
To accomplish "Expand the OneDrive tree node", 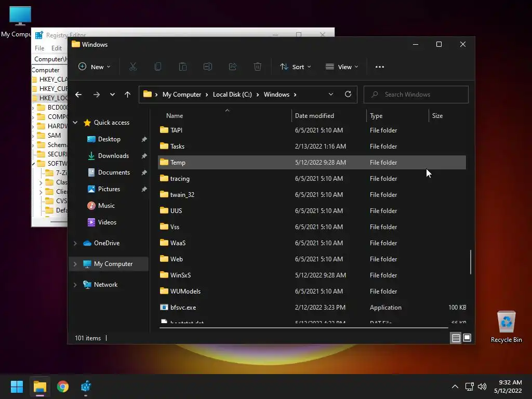I will tap(75, 243).
